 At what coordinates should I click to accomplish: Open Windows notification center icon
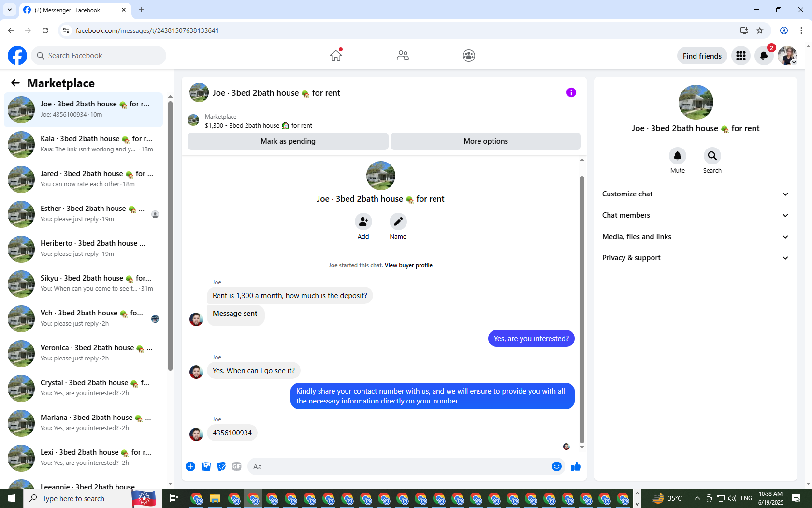[x=796, y=498]
